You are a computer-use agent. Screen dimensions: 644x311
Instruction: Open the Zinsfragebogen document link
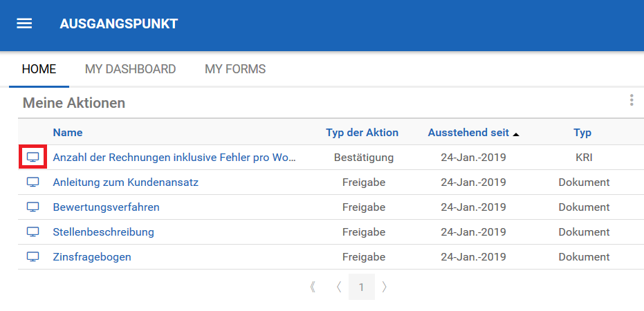click(x=92, y=257)
